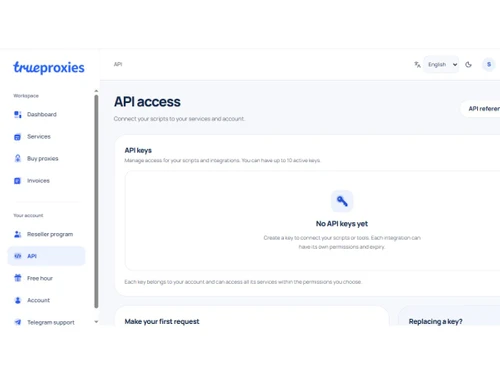Image resolution: width=500 pixels, height=375 pixels.
Task: Open Free hour page
Action: 46,278
